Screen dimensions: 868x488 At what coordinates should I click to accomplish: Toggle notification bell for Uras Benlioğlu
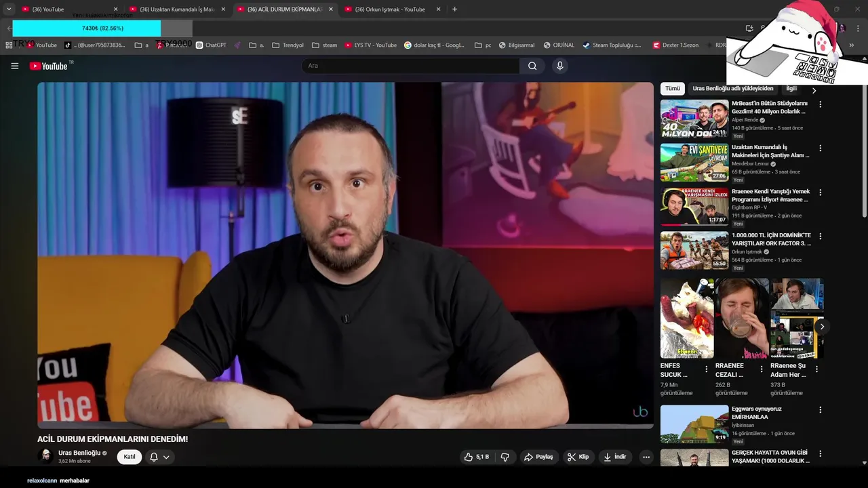tap(154, 457)
